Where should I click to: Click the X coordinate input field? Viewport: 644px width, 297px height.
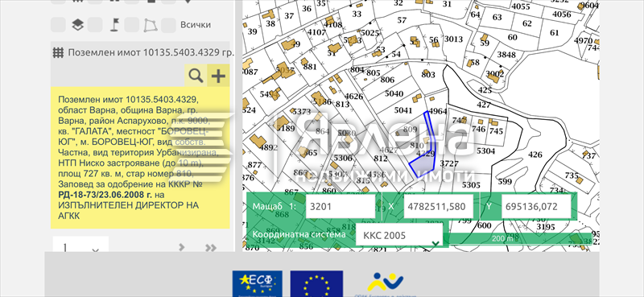tap(439, 206)
